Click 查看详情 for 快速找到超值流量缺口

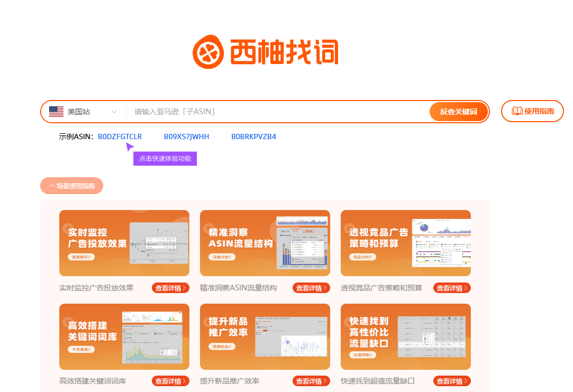pyautogui.click(x=452, y=381)
